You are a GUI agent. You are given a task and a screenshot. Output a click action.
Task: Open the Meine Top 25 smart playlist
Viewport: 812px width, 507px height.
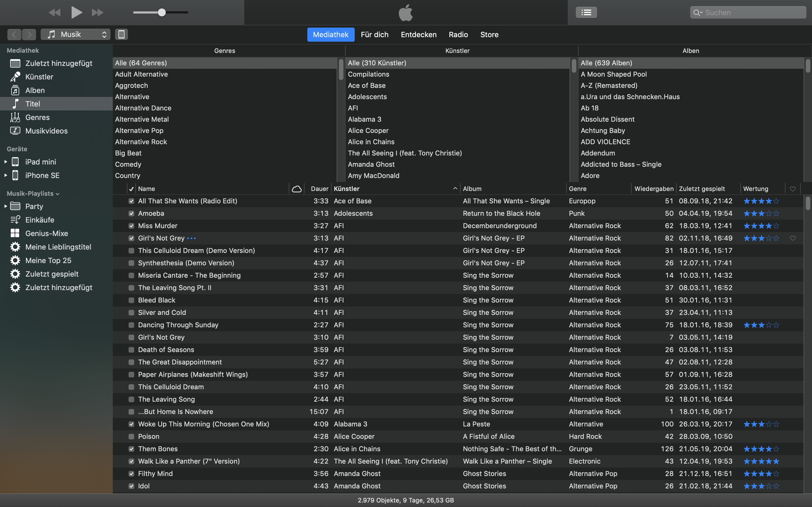click(x=48, y=260)
